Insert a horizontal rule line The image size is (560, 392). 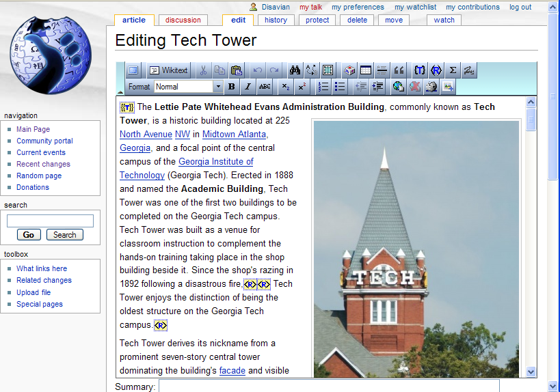[382, 70]
